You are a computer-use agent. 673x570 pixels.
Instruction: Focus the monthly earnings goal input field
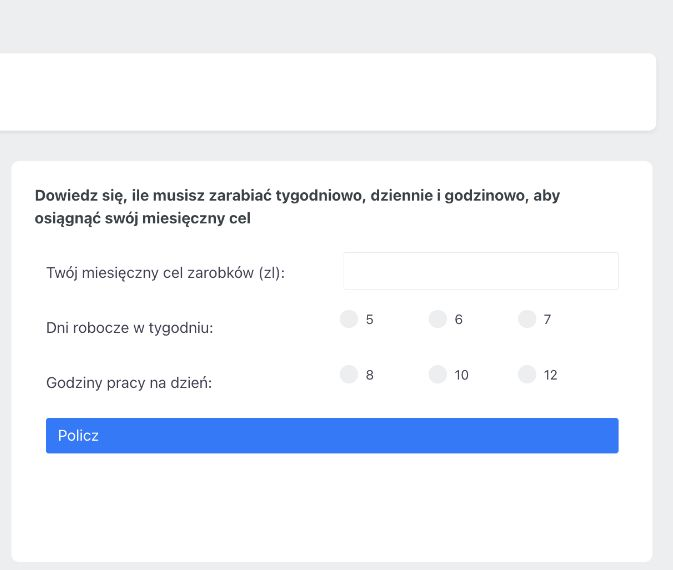[x=481, y=271]
